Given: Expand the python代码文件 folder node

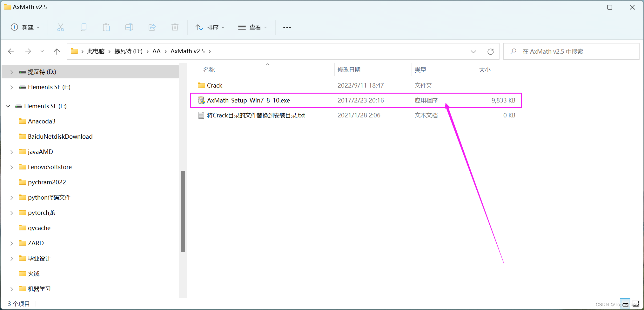Looking at the screenshot, I should pos(11,198).
